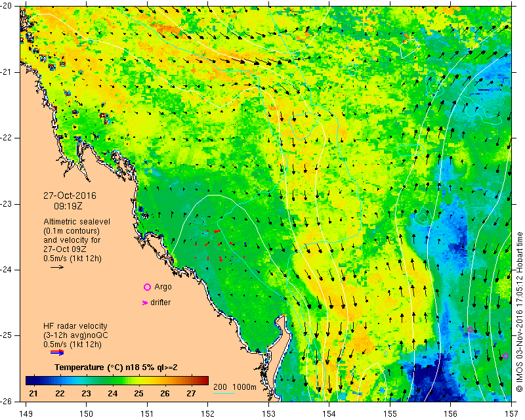Click the 'Altimetric sealevel' text

click(x=77, y=222)
